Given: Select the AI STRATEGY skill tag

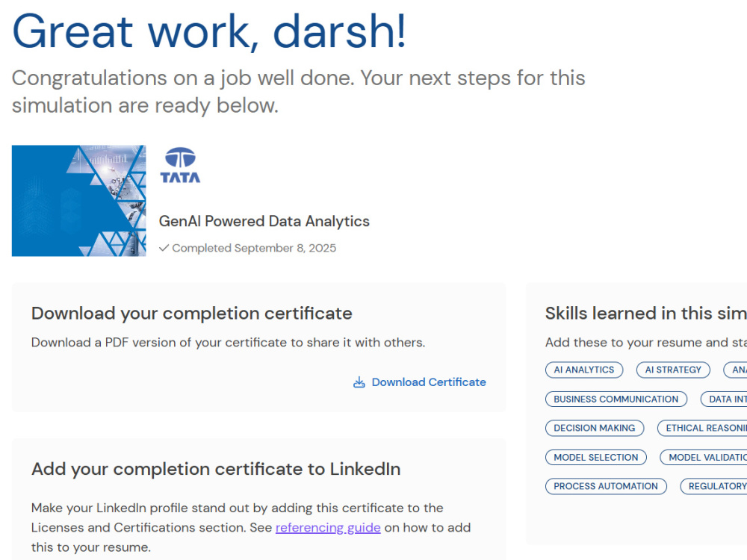Looking at the screenshot, I should (x=673, y=370).
